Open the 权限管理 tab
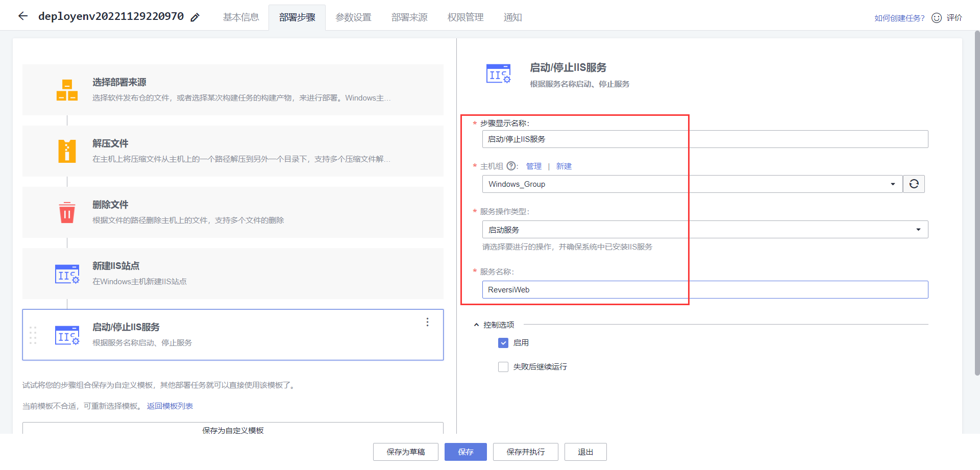 click(x=465, y=17)
